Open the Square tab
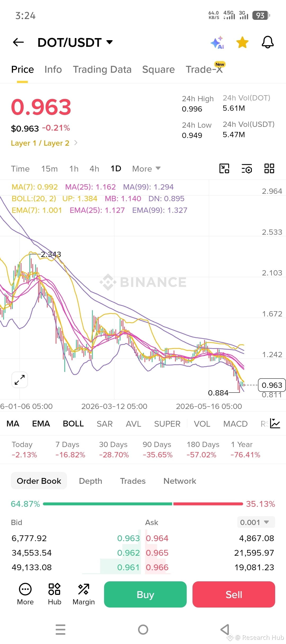 pyautogui.click(x=158, y=70)
